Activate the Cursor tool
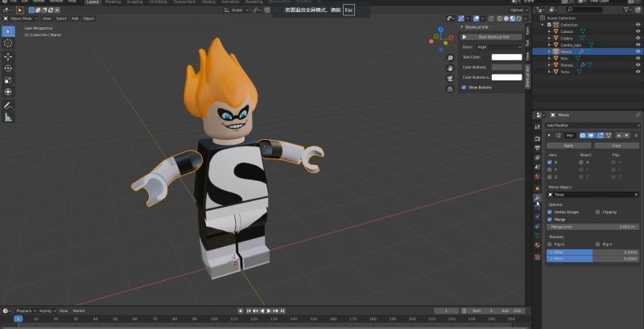This screenshot has height=329, width=644. [x=8, y=43]
